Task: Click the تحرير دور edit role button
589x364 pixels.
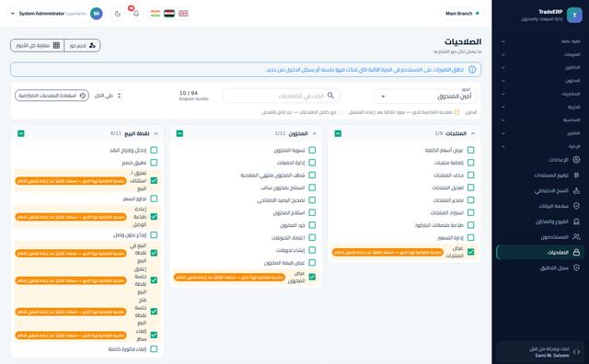Action: pos(82,45)
